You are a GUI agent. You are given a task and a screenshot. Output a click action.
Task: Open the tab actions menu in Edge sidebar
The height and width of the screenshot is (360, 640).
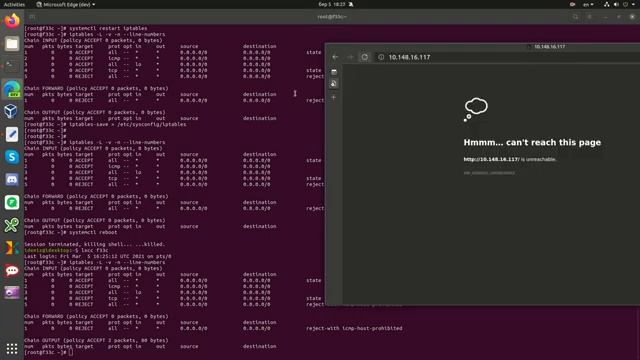[x=334, y=72]
